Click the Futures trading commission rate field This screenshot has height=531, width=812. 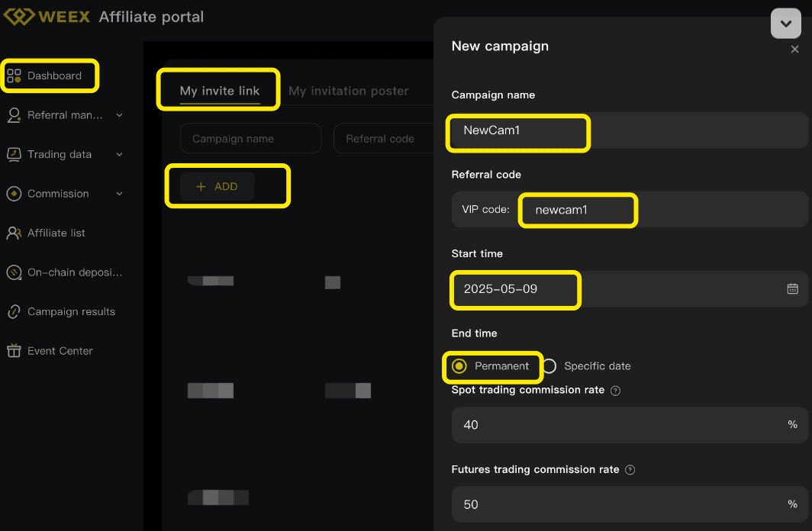click(x=618, y=504)
